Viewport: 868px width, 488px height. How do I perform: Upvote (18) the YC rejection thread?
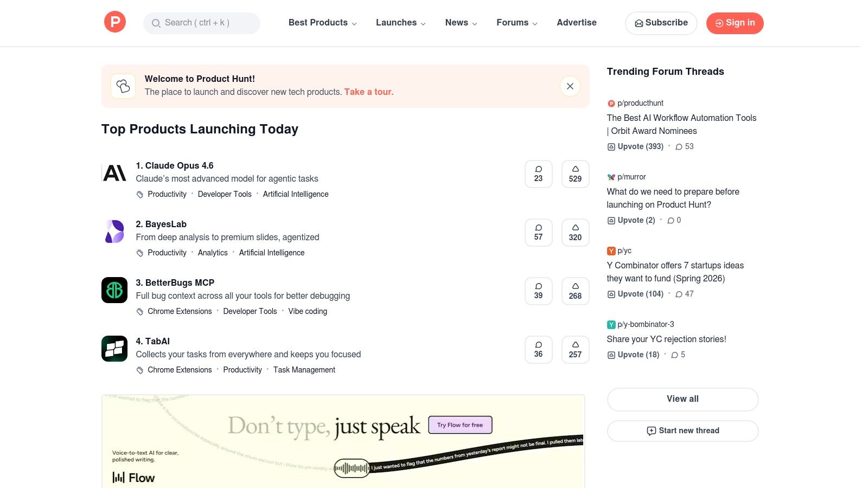pos(633,355)
